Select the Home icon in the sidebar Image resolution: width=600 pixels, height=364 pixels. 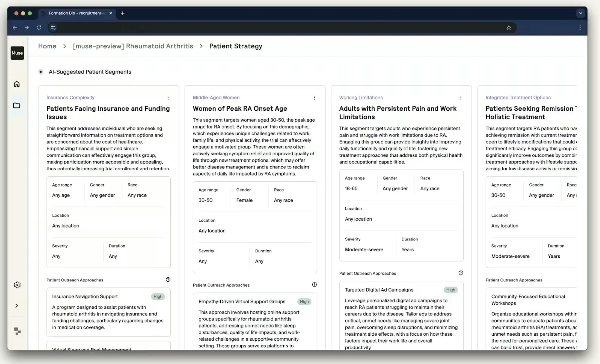point(17,84)
